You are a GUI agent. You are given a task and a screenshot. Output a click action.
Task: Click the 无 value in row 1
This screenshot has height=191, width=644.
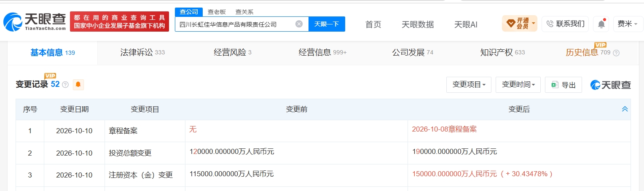tap(193, 129)
